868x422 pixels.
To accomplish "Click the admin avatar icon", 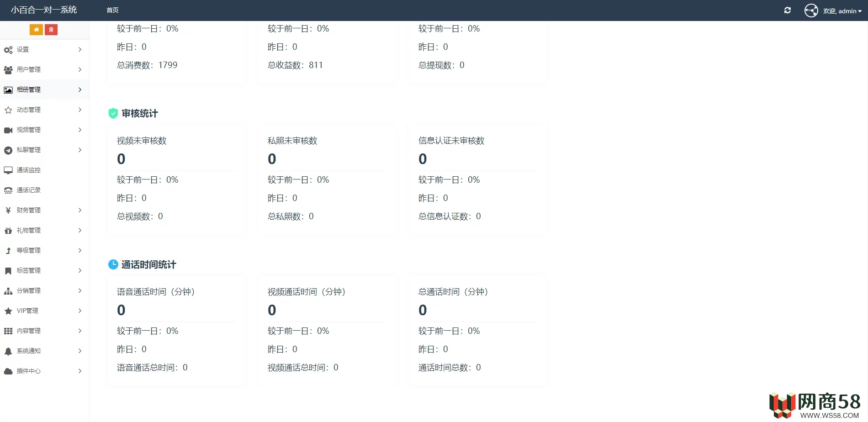I will (811, 11).
